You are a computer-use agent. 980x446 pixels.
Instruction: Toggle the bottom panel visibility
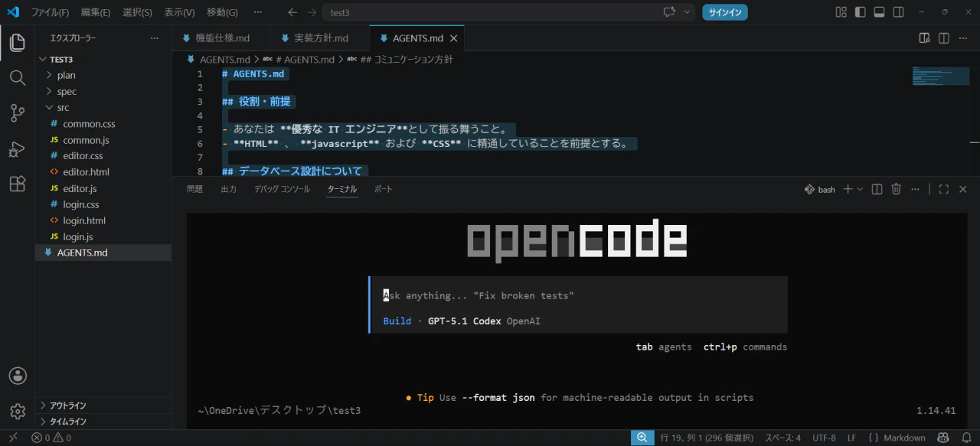pyautogui.click(x=879, y=12)
